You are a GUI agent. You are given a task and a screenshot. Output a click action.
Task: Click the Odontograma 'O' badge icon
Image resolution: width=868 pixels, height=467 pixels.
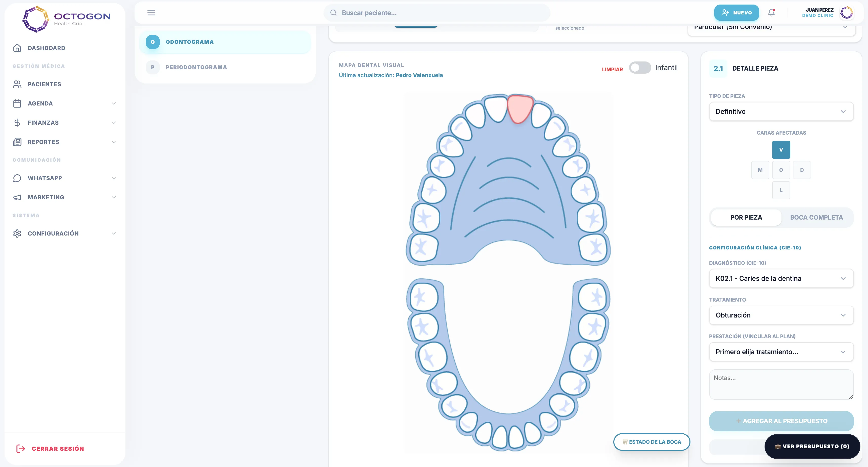153,42
